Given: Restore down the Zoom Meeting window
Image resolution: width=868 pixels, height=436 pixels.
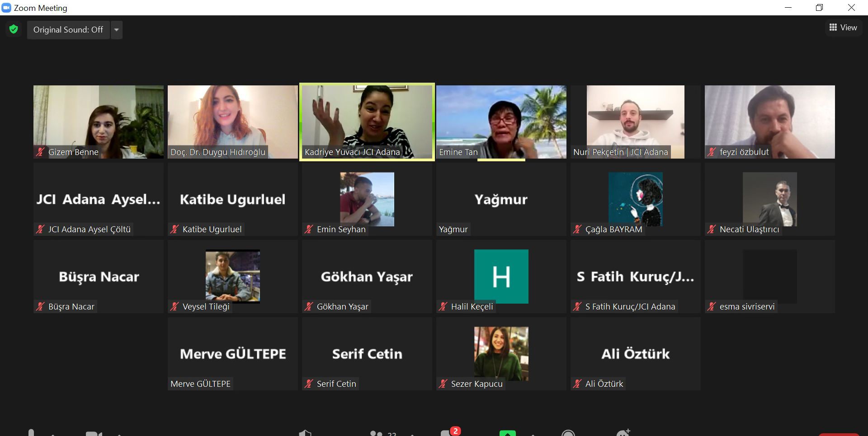Looking at the screenshot, I should coord(819,8).
